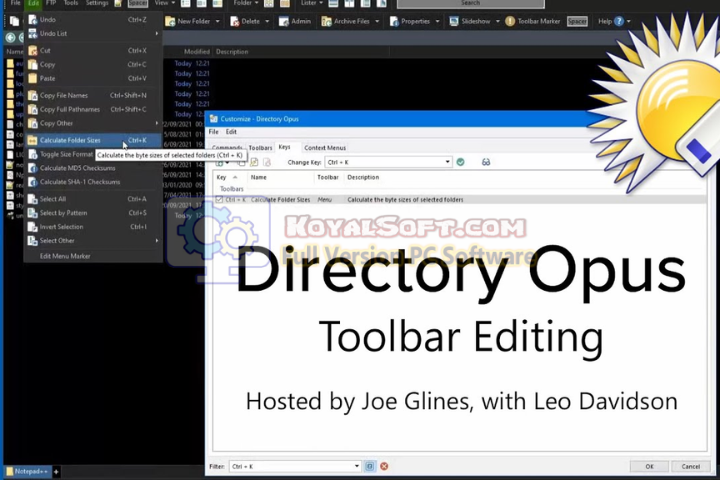Select Undo in the Edit menu
The width and height of the screenshot is (720, 480).
pos(94,20)
